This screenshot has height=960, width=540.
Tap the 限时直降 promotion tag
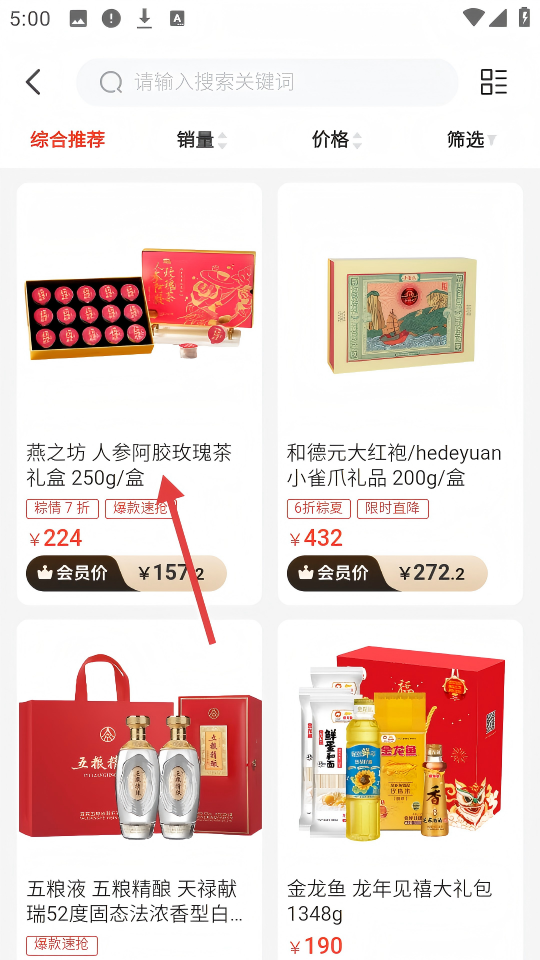pyautogui.click(x=393, y=509)
